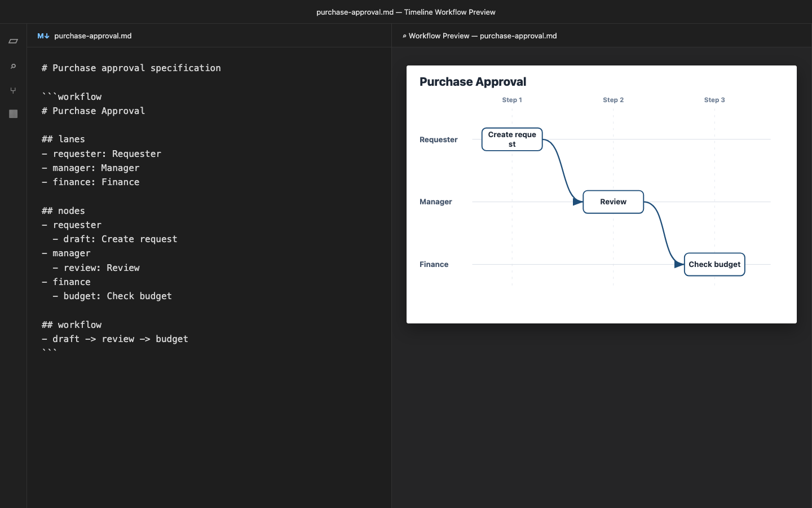Click the '- budget: Check budget' line
Image resolution: width=812 pixels, height=508 pixels.
click(112, 296)
